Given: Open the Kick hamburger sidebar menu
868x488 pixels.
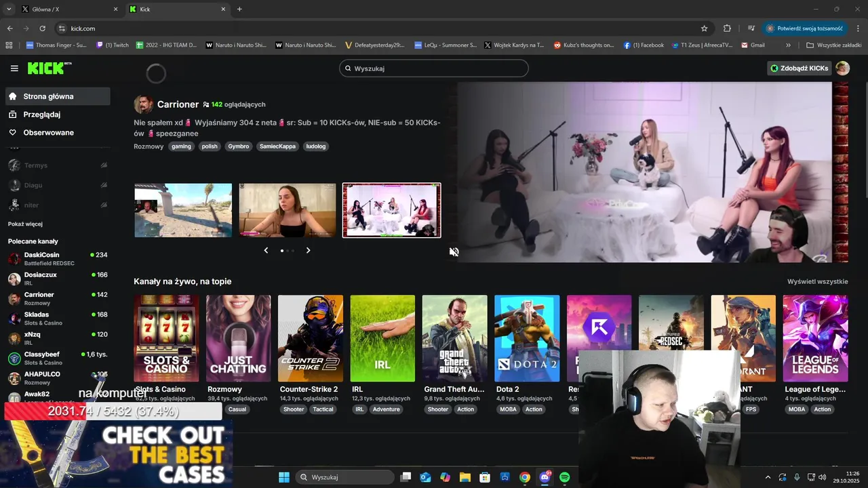Looking at the screenshot, I should (14, 68).
